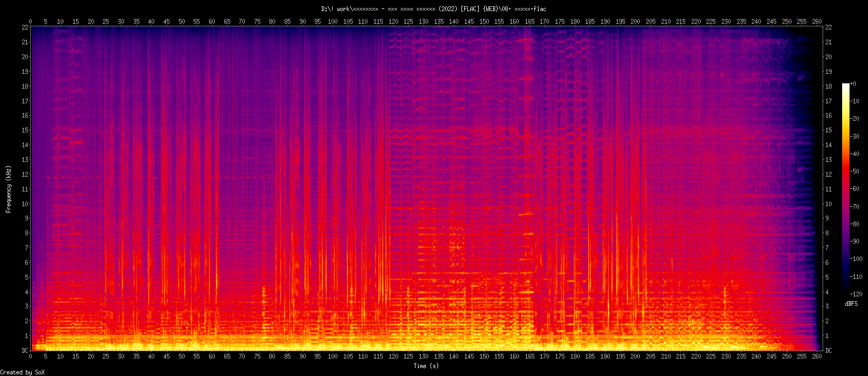Click the 260 second tick on top axis

click(817, 22)
